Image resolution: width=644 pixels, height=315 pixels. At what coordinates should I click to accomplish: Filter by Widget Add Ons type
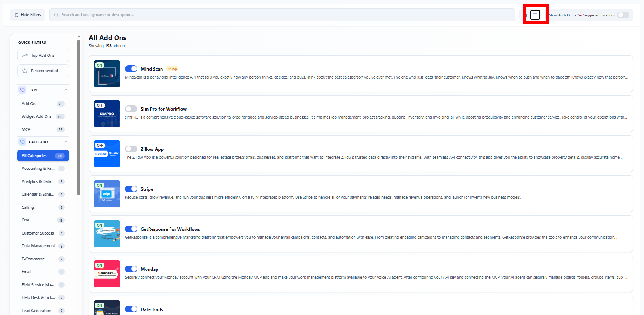(x=43, y=116)
